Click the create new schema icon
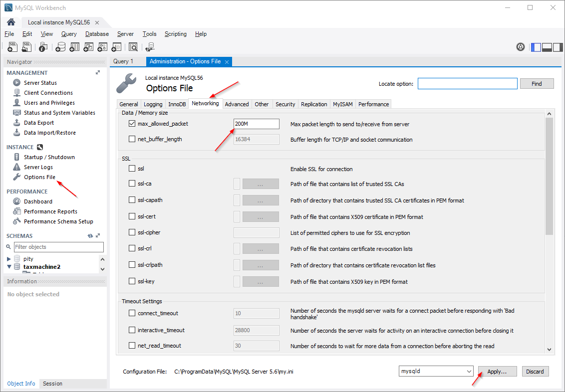 pos(60,47)
